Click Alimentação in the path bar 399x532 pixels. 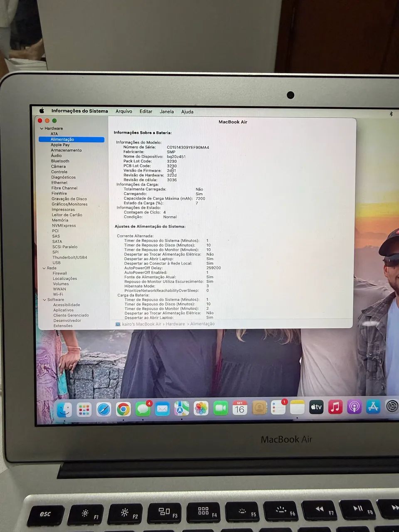click(x=202, y=324)
